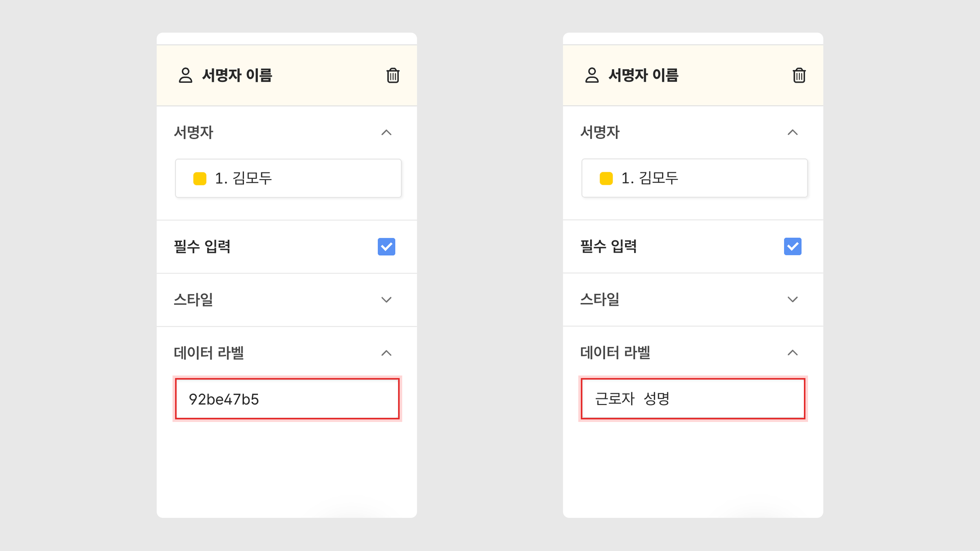The height and width of the screenshot is (551, 980).
Task: Click yellow signer color swatch in right panel
Action: pos(606,178)
